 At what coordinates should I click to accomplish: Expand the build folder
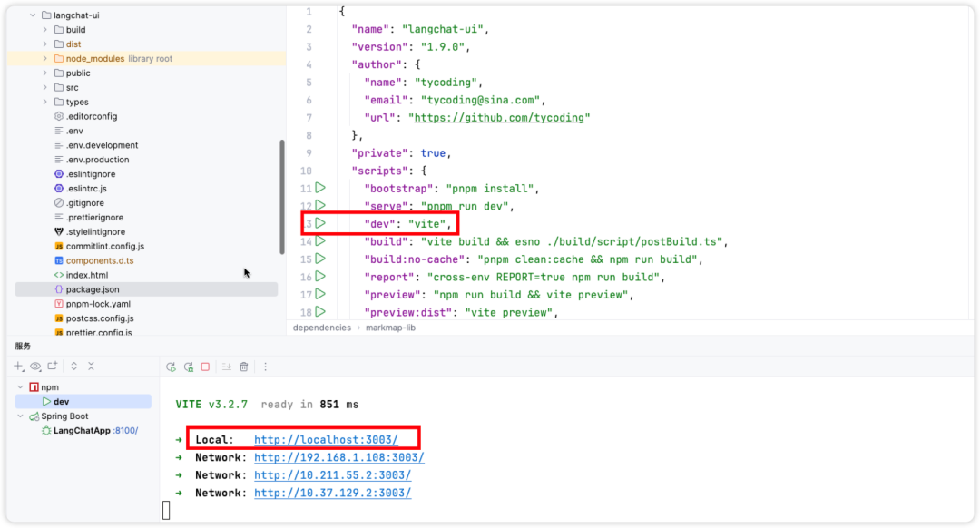pyautogui.click(x=45, y=29)
